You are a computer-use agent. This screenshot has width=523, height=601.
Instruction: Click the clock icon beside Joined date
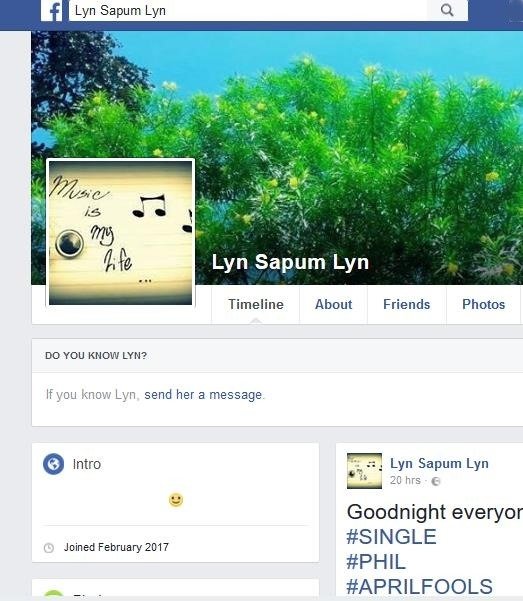[49, 548]
